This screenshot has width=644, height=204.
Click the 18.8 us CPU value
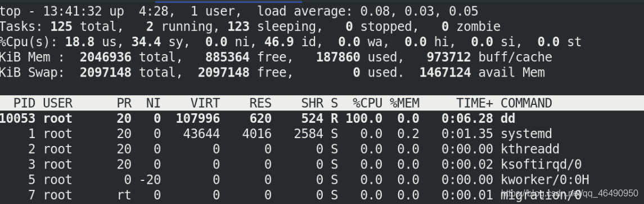79,42
